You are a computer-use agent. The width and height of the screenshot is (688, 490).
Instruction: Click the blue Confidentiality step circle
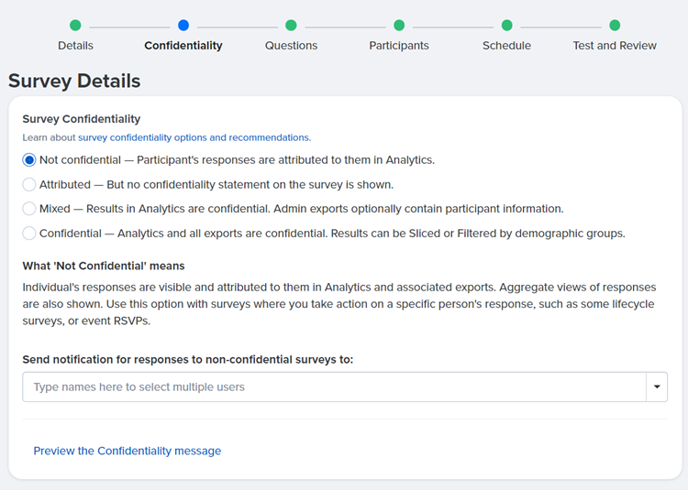[x=183, y=25]
